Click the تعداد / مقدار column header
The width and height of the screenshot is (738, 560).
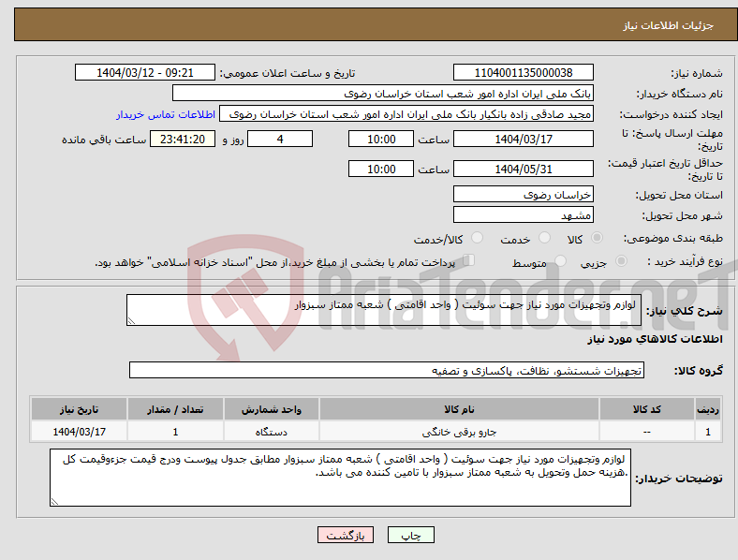(175, 409)
